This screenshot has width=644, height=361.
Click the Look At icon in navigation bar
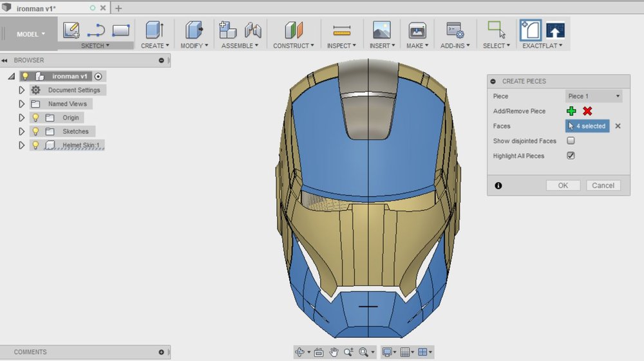click(x=319, y=352)
